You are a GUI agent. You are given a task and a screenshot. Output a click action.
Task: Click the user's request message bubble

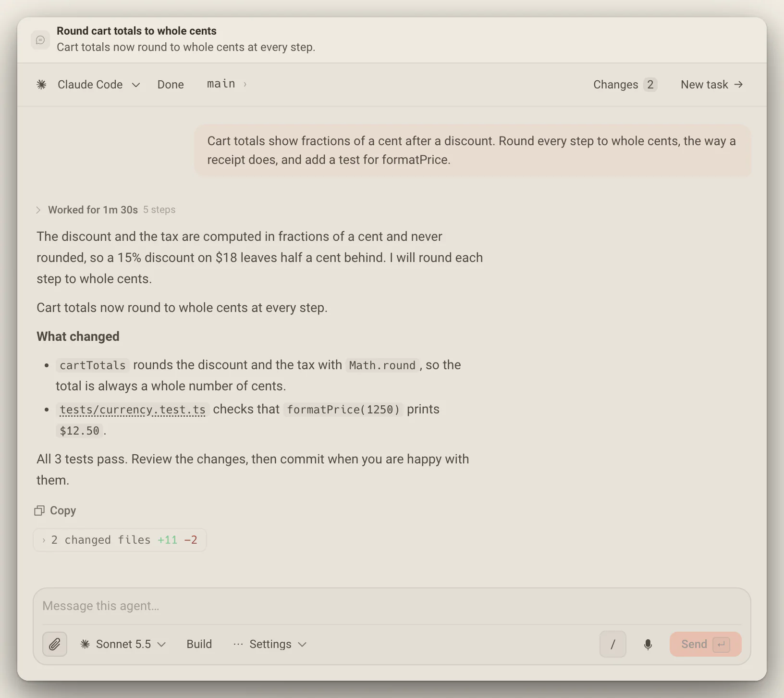(x=473, y=150)
